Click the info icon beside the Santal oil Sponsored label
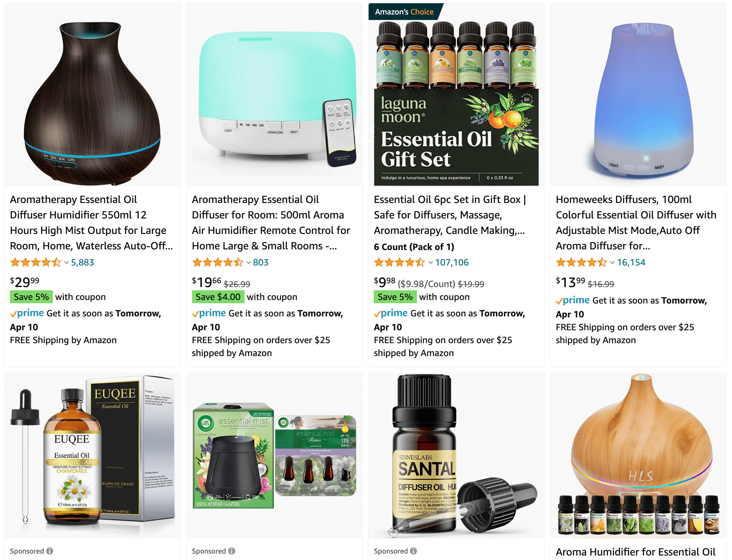Viewport: 732px width, 560px height. 413,551
